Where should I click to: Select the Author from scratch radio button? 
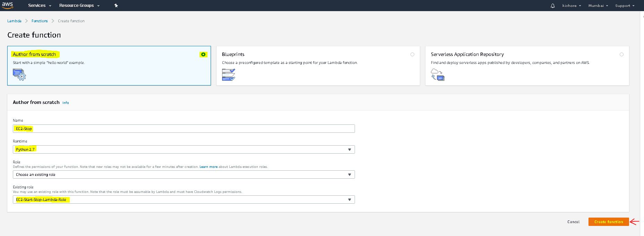[203, 55]
